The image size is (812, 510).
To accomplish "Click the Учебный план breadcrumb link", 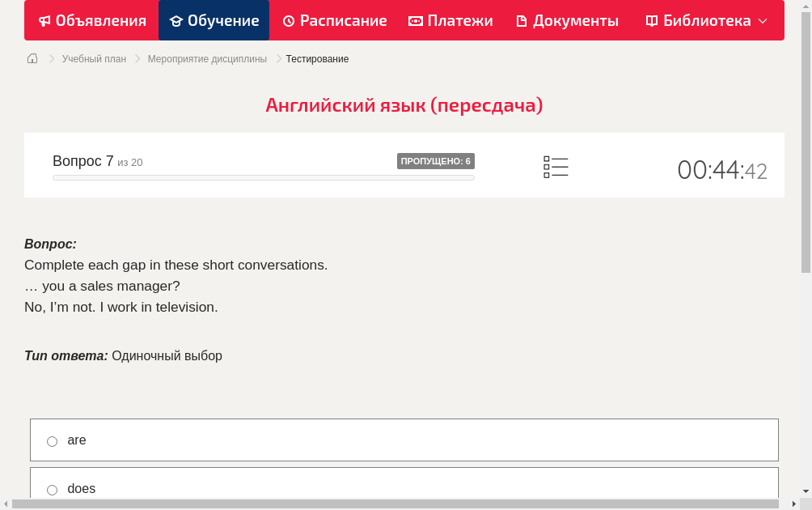I will [x=94, y=58].
